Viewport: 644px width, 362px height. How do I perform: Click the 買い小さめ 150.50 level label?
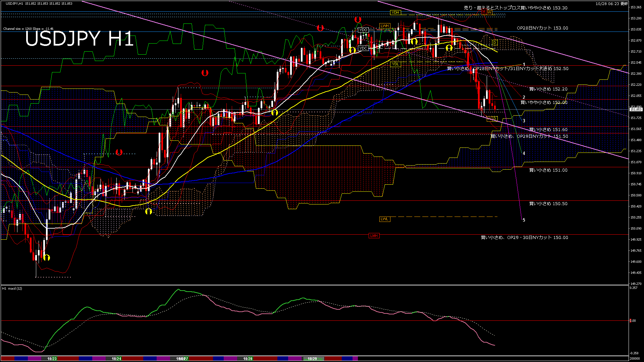(x=548, y=204)
